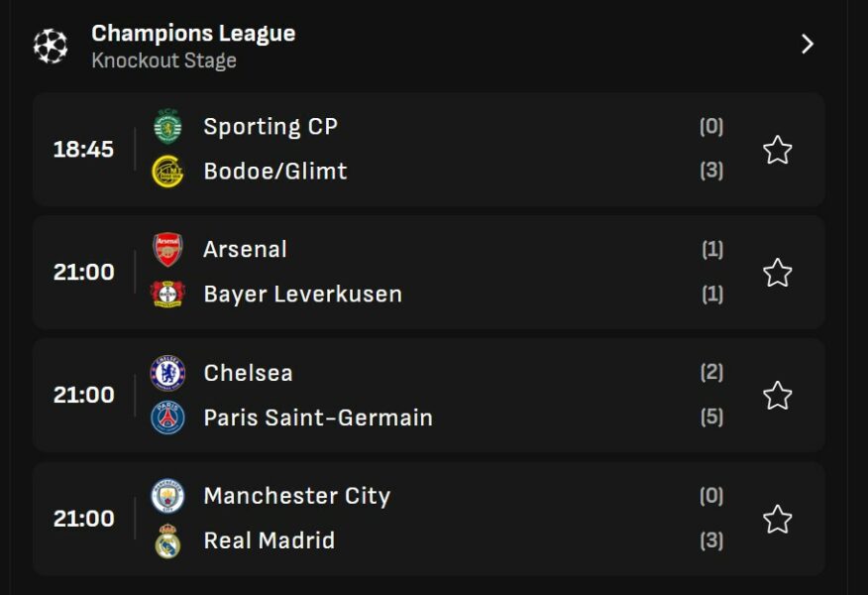Click the Knockout Stage subtitle

point(163,60)
